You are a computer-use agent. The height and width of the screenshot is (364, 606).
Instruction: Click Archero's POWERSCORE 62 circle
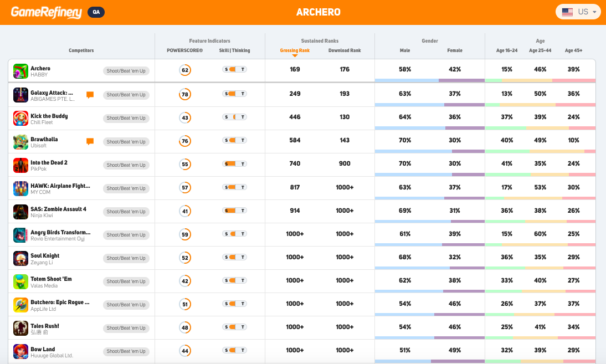point(185,70)
